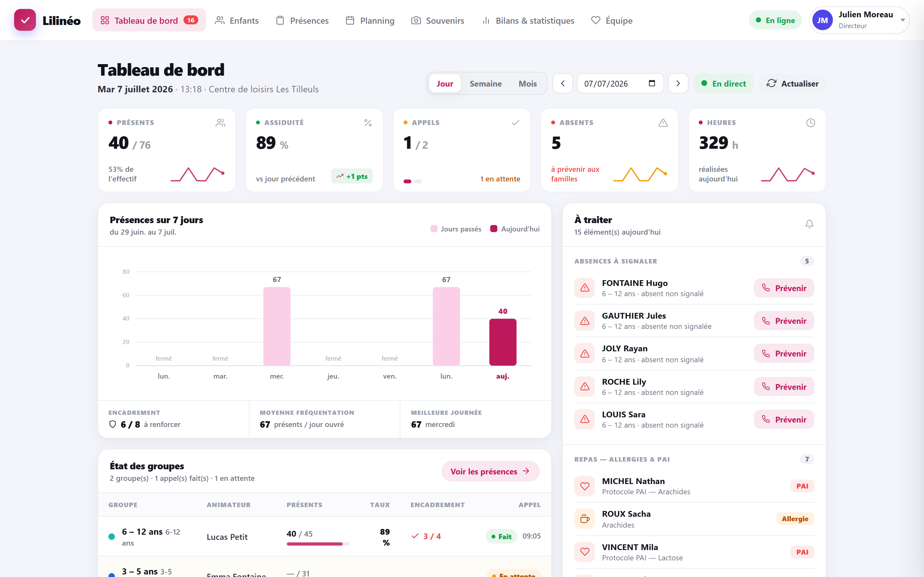Toggle the En direct live mode
Screen dimensions: 924x577
[723, 84]
